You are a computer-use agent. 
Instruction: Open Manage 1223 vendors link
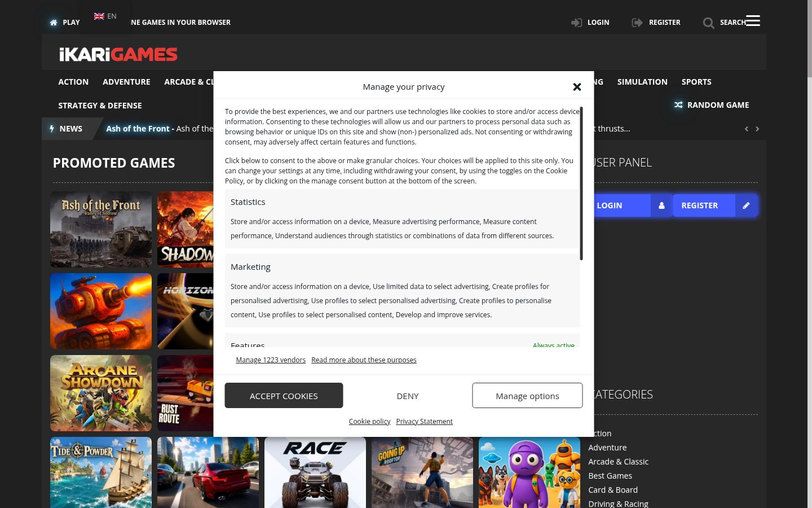271,360
